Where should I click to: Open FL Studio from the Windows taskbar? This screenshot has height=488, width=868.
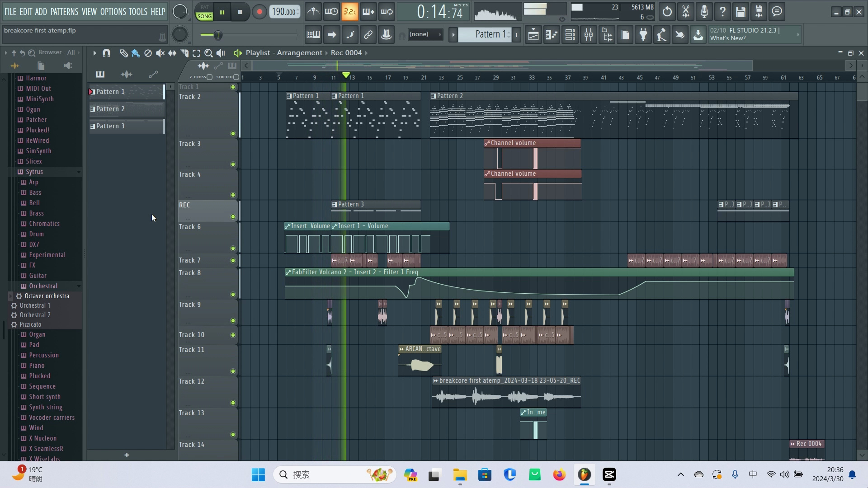[584, 474]
